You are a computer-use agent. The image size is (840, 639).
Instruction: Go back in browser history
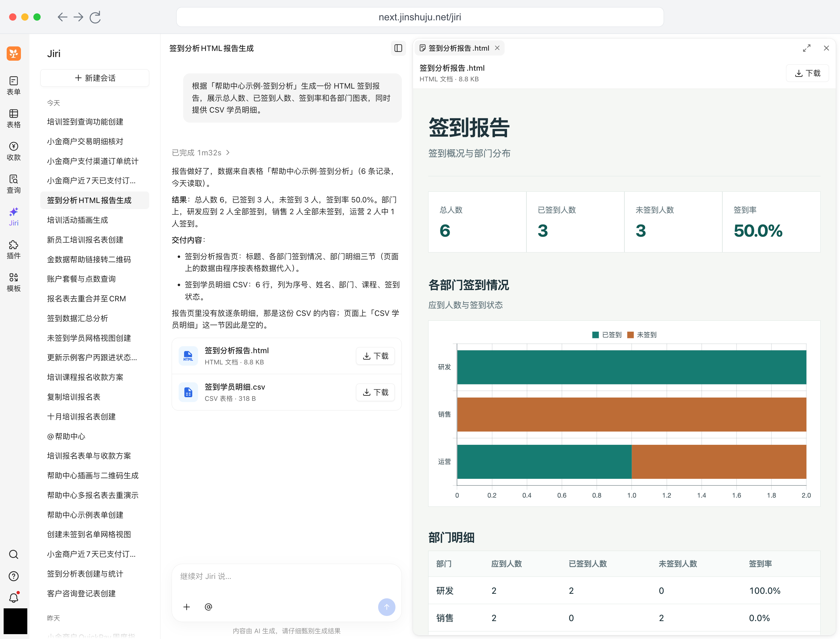tap(62, 17)
